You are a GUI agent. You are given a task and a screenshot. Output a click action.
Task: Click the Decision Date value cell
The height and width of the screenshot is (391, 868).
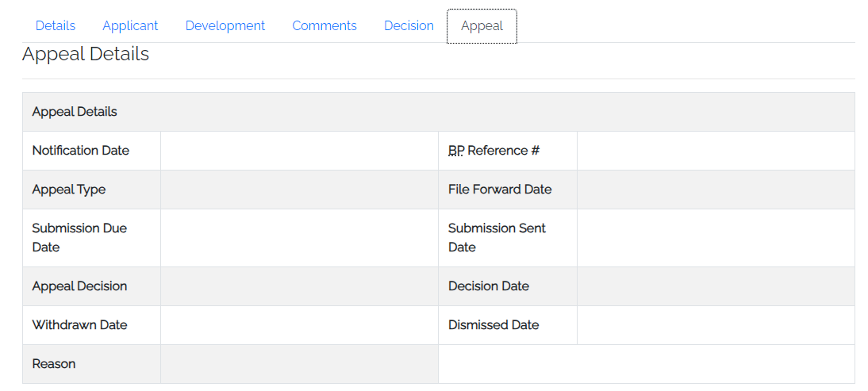(x=716, y=286)
